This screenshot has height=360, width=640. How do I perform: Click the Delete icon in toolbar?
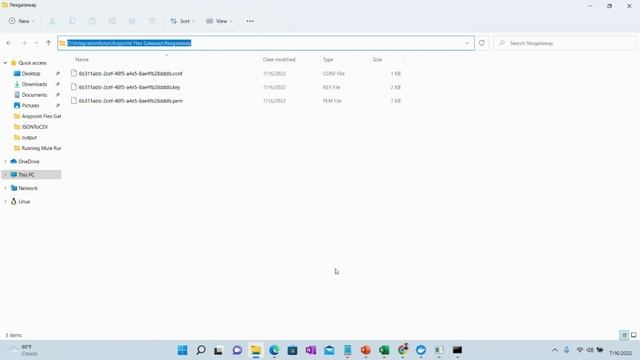point(152,21)
